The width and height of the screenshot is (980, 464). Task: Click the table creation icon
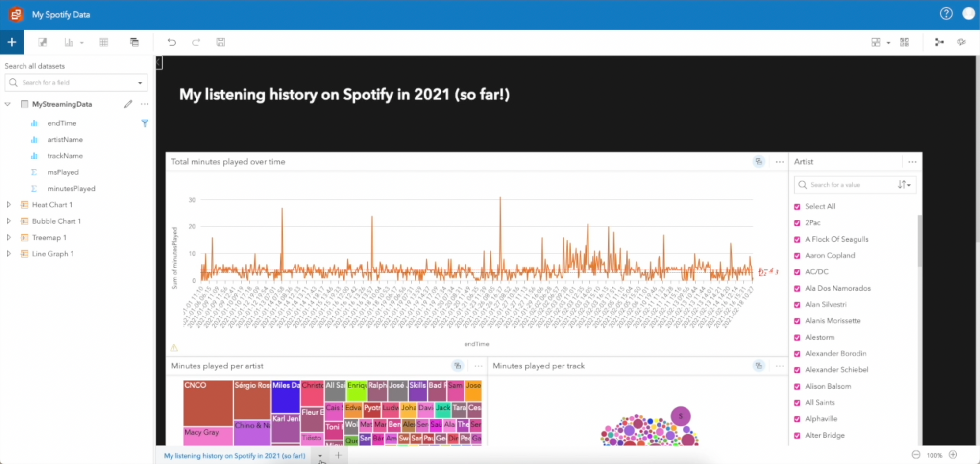click(x=104, y=42)
